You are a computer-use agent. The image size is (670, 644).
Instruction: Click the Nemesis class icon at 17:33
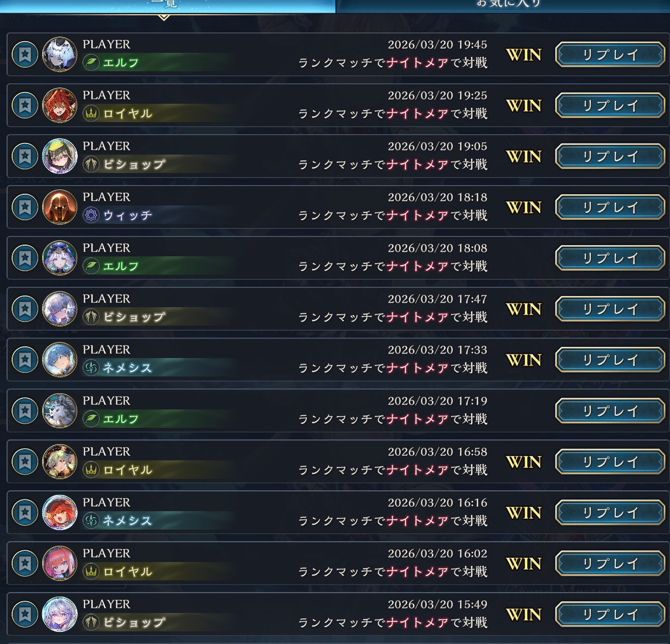coord(91,368)
